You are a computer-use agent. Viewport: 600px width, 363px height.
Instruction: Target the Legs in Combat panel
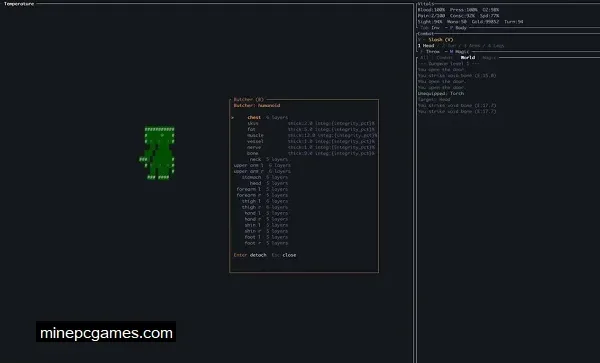point(498,46)
